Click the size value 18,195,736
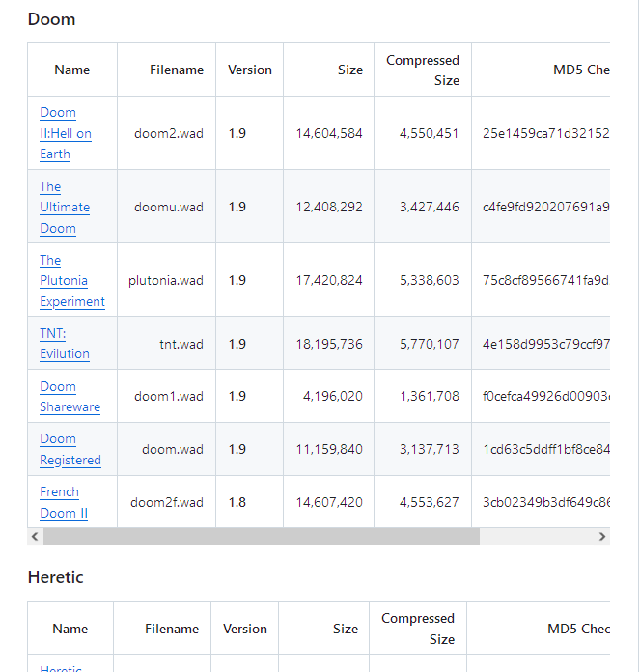This screenshot has width=640, height=672. tap(329, 344)
